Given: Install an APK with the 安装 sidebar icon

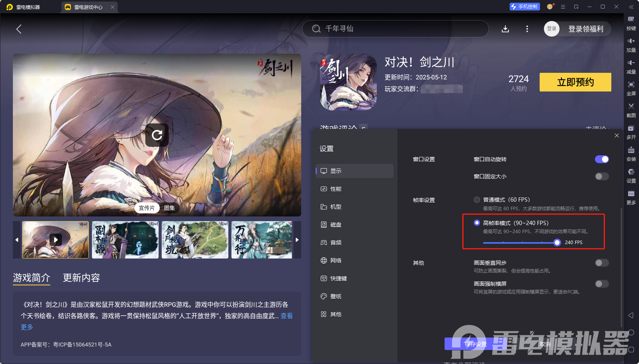Looking at the screenshot, I should pyautogui.click(x=632, y=154).
